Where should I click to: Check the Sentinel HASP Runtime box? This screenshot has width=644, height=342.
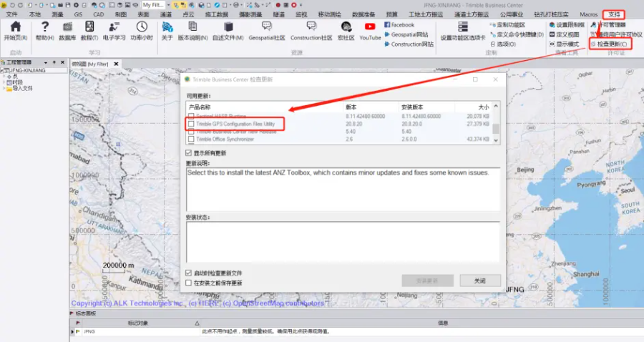191,116
